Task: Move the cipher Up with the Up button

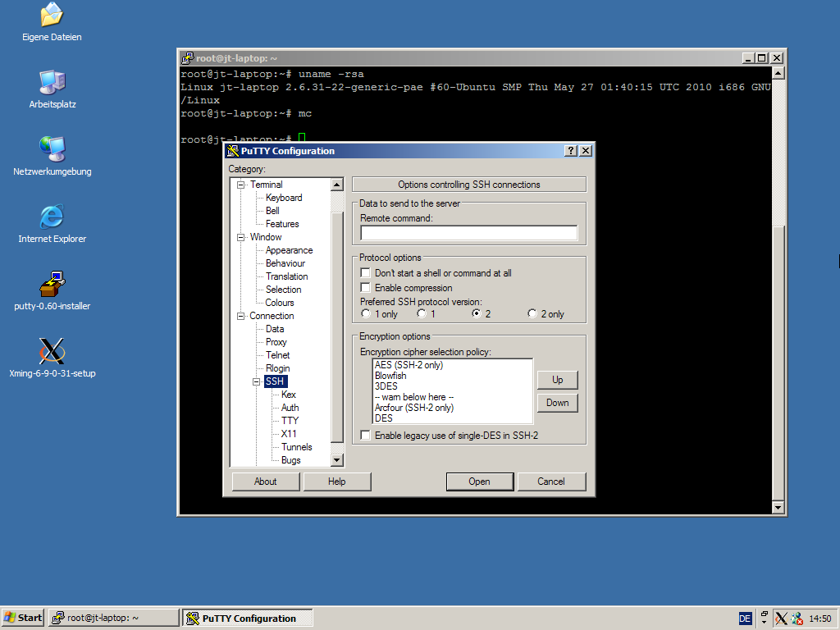Action: pyautogui.click(x=557, y=380)
